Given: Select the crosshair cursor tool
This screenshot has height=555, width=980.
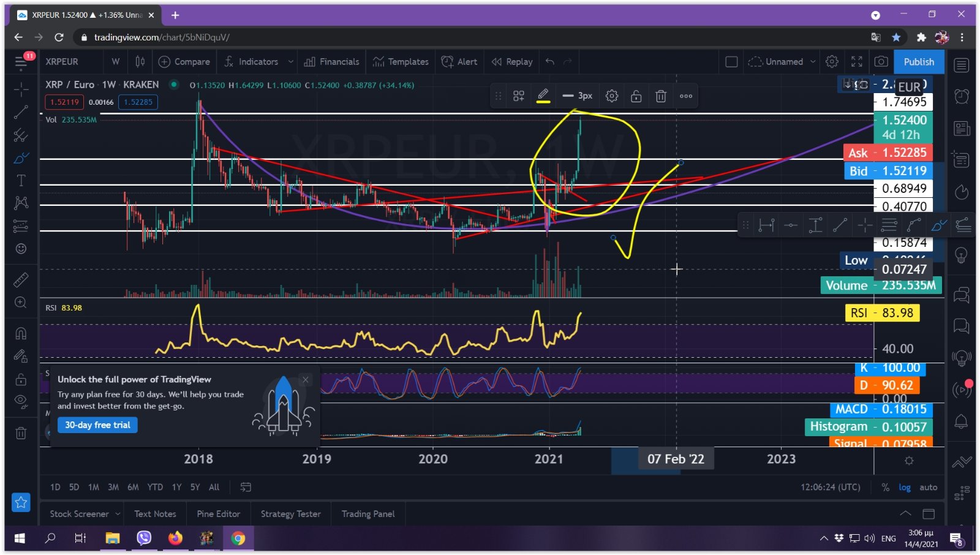Looking at the screenshot, I should [x=21, y=89].
